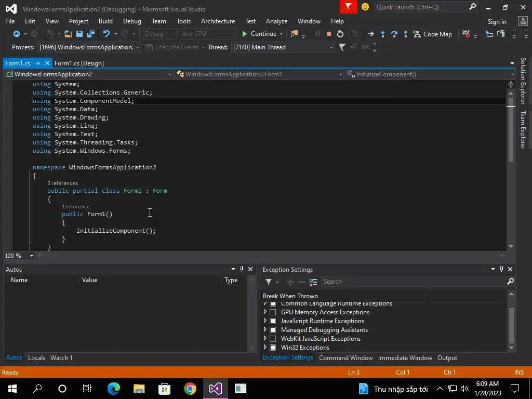Toggle Win32 Exceptions checkbox
This screenshot has height=399, width=532.
click(272, 348)
